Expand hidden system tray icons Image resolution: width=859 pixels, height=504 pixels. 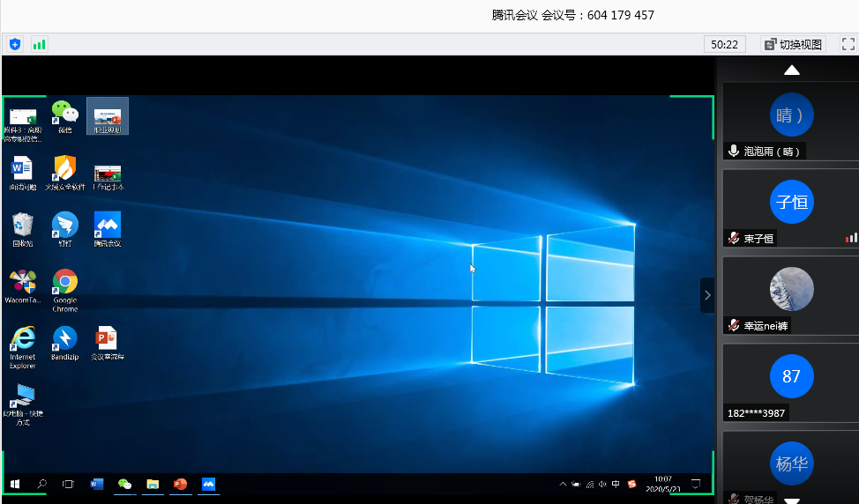point(563,484)
